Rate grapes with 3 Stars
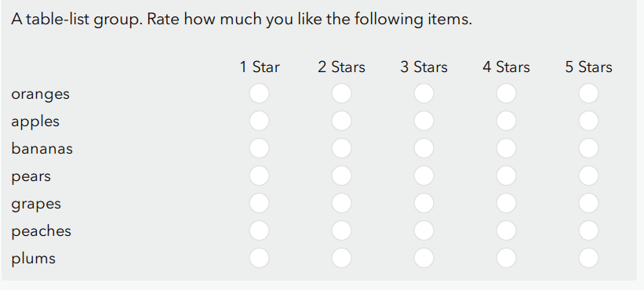The height and width of the screenshot is (290, 644). [424, 203]
